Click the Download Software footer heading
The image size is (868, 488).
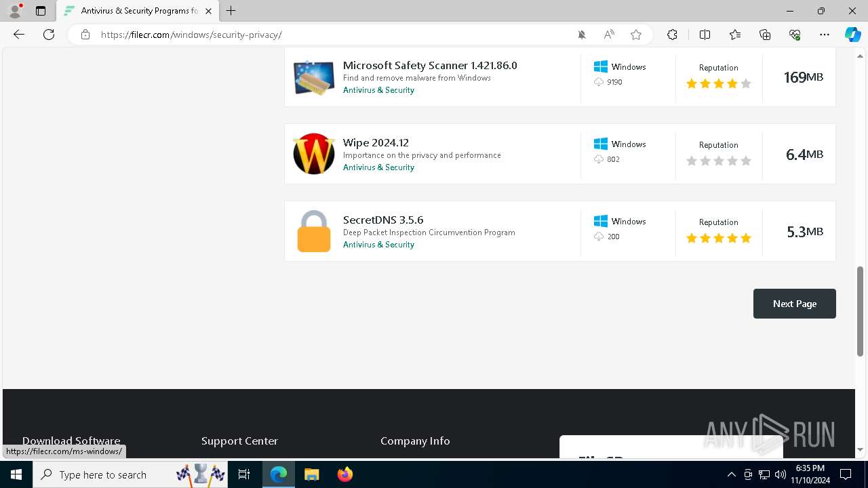click(71, 441)
